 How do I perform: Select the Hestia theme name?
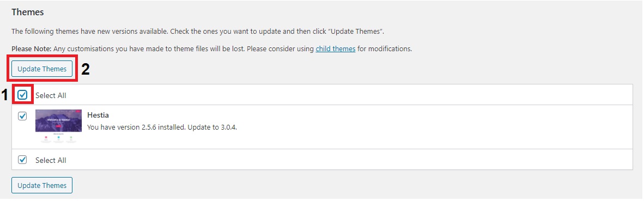(98, 115)
